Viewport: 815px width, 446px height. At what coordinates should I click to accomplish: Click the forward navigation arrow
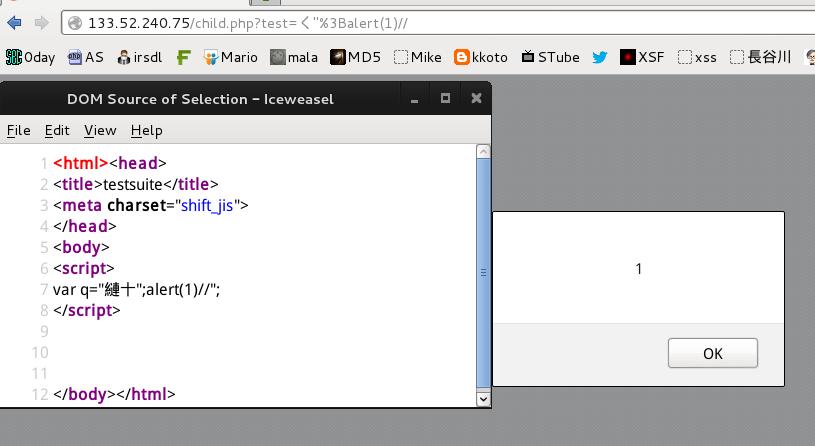pos(42,23)
